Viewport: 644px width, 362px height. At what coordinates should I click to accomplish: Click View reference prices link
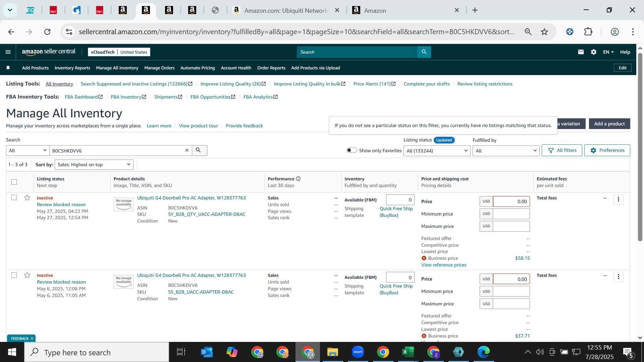coord(444,265)
